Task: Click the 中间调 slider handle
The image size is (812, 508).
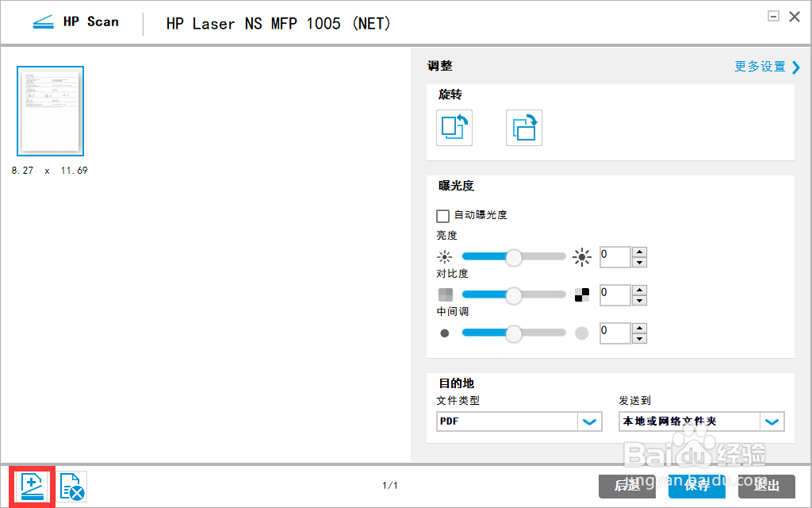Action: 513,334
